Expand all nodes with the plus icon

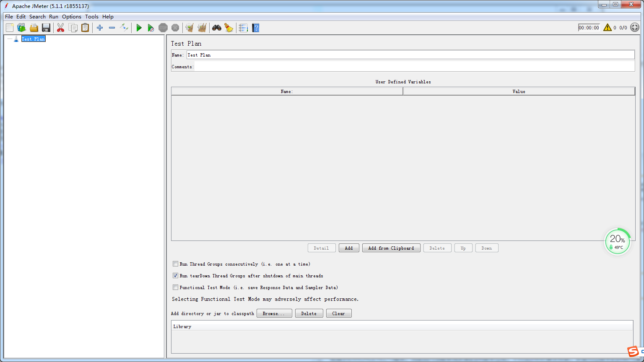click(100, 28)
